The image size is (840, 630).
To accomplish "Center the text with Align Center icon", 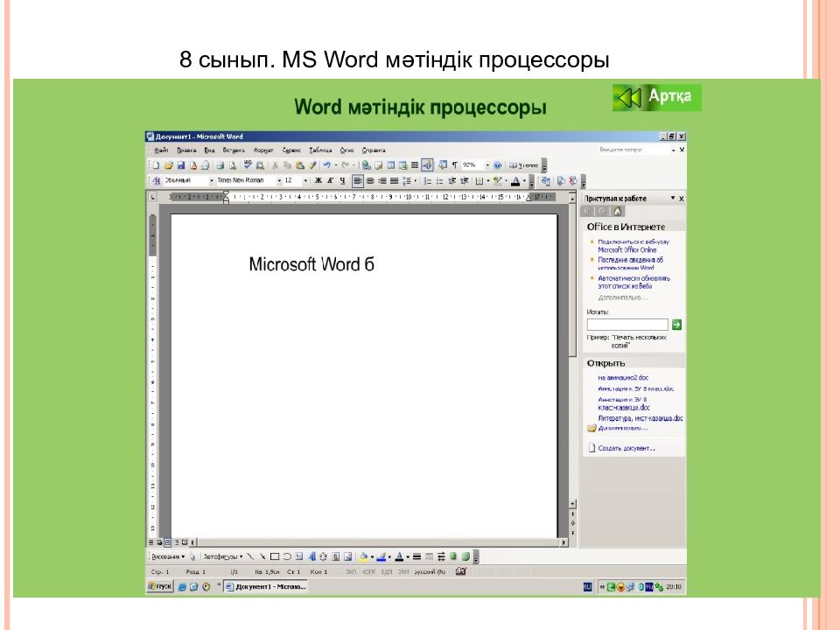I will pyautogui.click(x=370, y=181).
